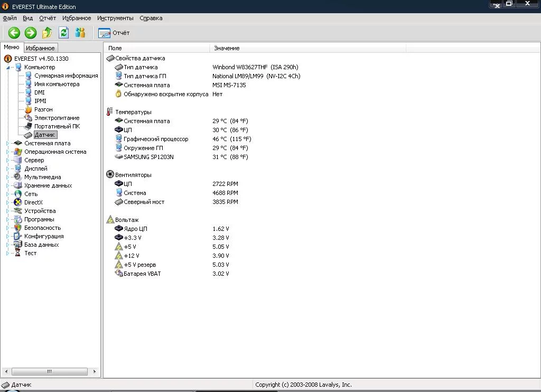Click the Портативный ПК laptop icon

click(29, 126)
